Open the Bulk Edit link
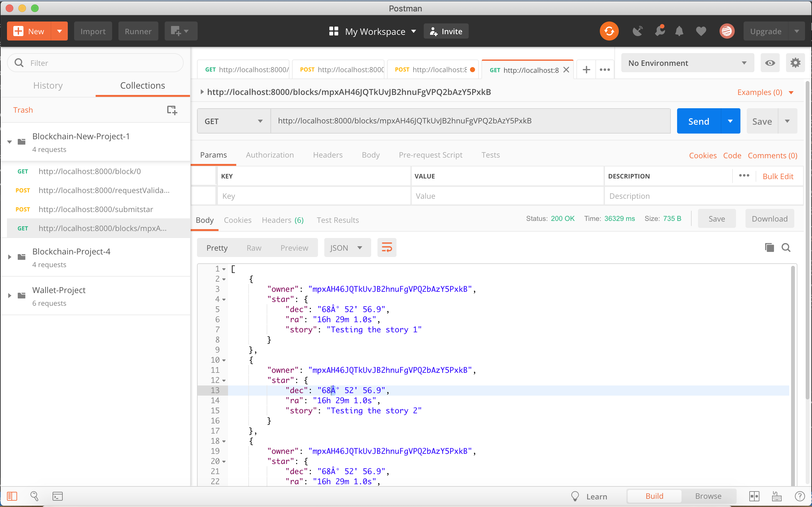 tap(777, 176)
